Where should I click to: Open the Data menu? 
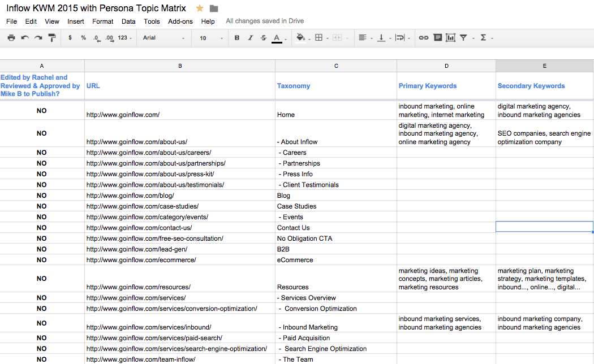(128, 21)
